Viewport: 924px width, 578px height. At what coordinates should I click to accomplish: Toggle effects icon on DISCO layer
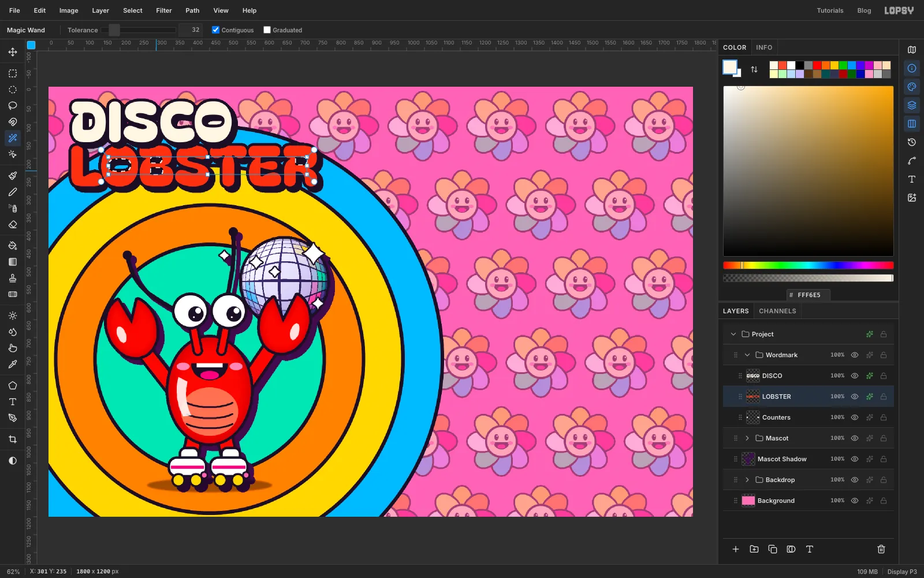point(869,376)
